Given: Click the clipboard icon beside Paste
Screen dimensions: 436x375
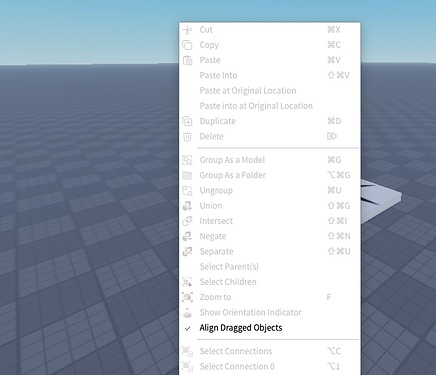Looking at the screenshot, I should click(x=187, y=60).
